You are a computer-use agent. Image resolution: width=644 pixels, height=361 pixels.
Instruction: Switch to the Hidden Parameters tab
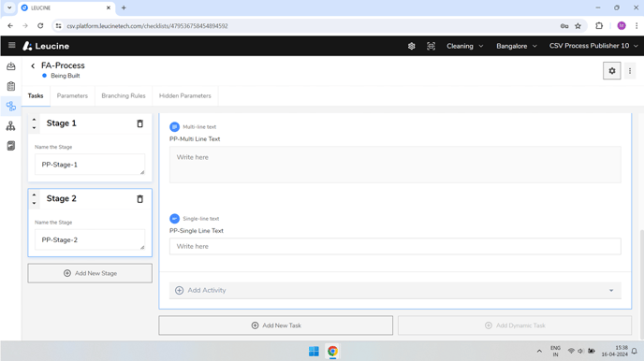point(184,95)
